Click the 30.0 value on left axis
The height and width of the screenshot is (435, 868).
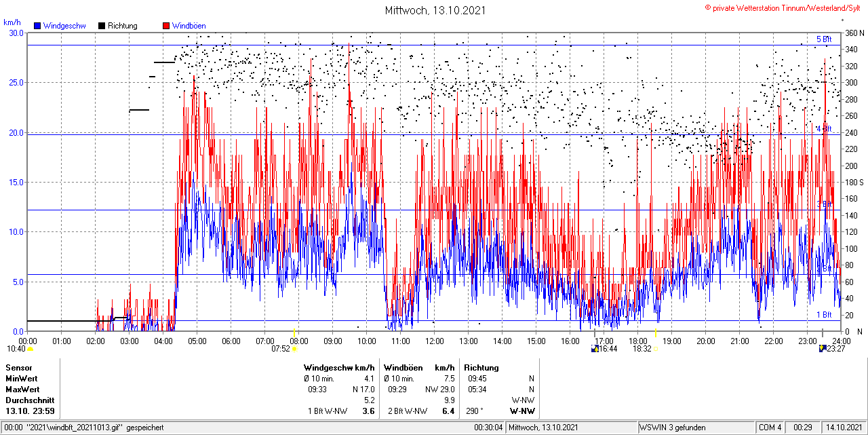point(16,33)
